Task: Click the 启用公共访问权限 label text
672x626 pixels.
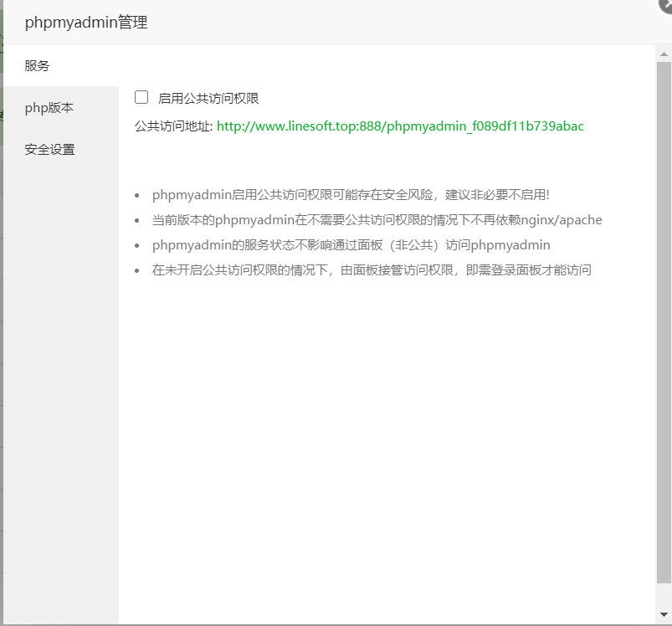Action: 208,98
